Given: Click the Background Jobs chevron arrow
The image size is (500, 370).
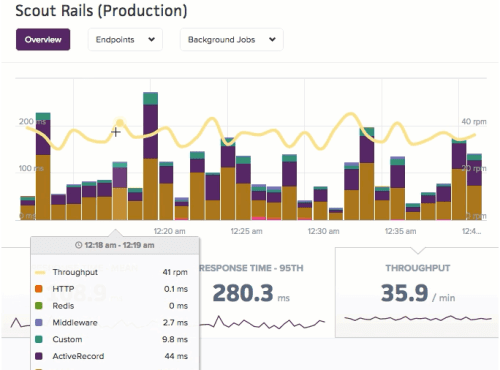Looking at the screenshot, I should [x=272, y=39].
